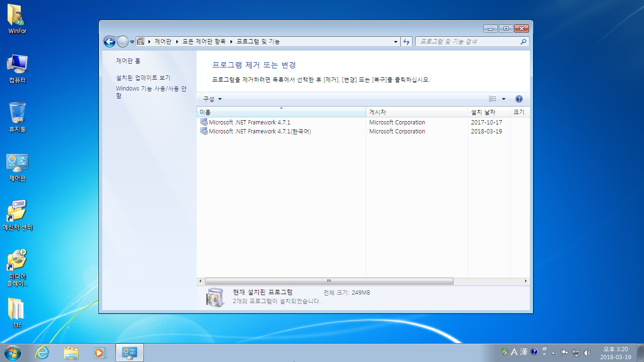This screenshot has height=362, width=644.
Task: Click the .NET Framework 4.7.1(한국어) icon
Action: pyautogui.click(x=204, y=131)
